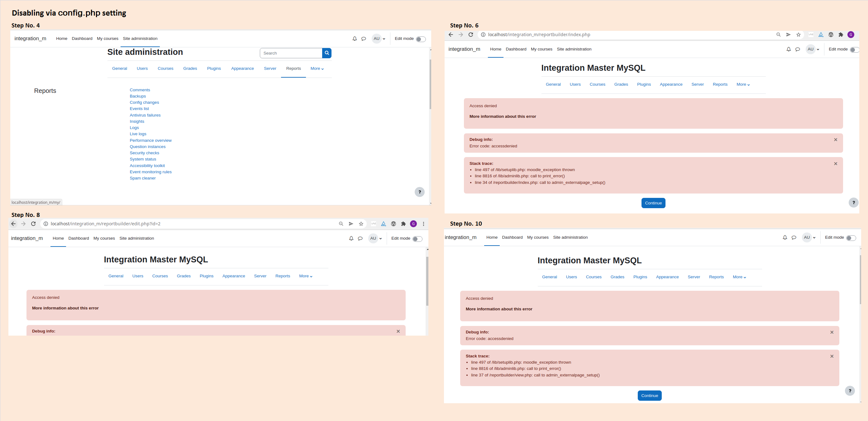Click the site info icon in Step 6 address bar
This screenshot has width=868, height=421.
point(483,35)
